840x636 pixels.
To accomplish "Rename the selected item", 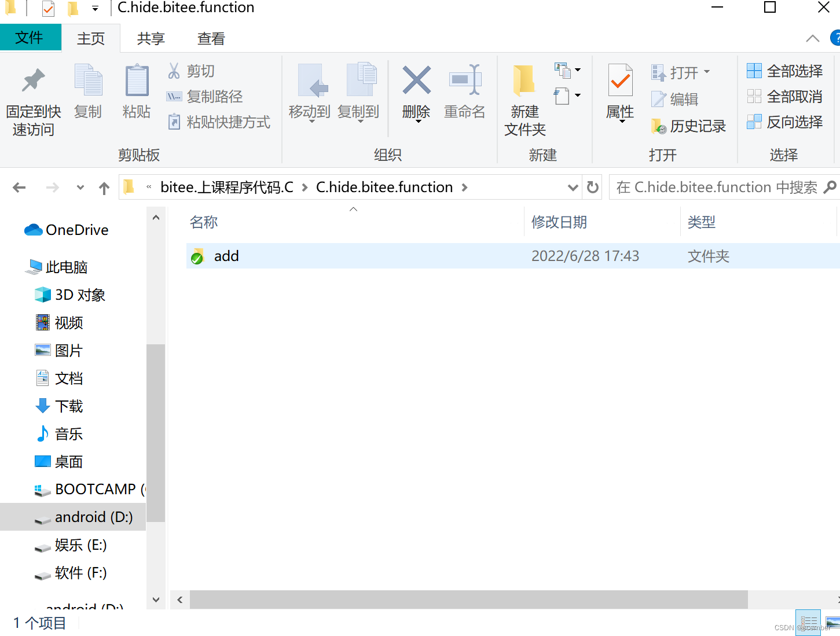I will (465, 93).
